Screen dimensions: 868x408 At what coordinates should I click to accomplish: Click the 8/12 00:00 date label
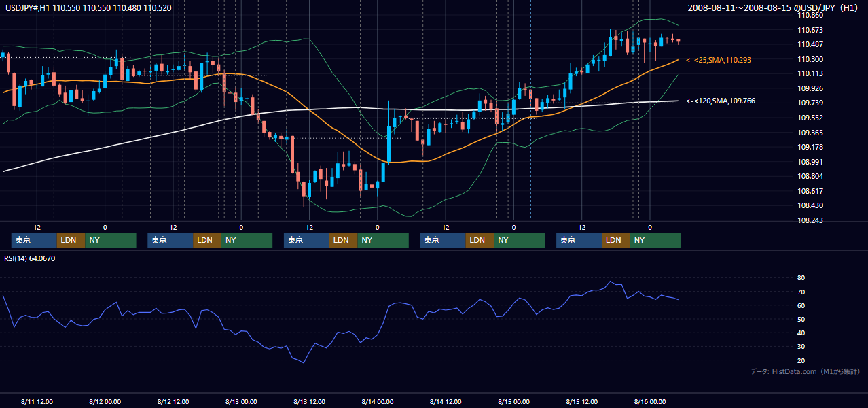click(105, 401)
